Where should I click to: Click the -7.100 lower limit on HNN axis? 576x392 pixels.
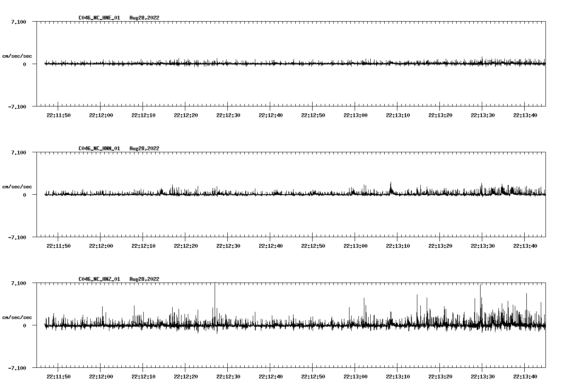point(17,238)
